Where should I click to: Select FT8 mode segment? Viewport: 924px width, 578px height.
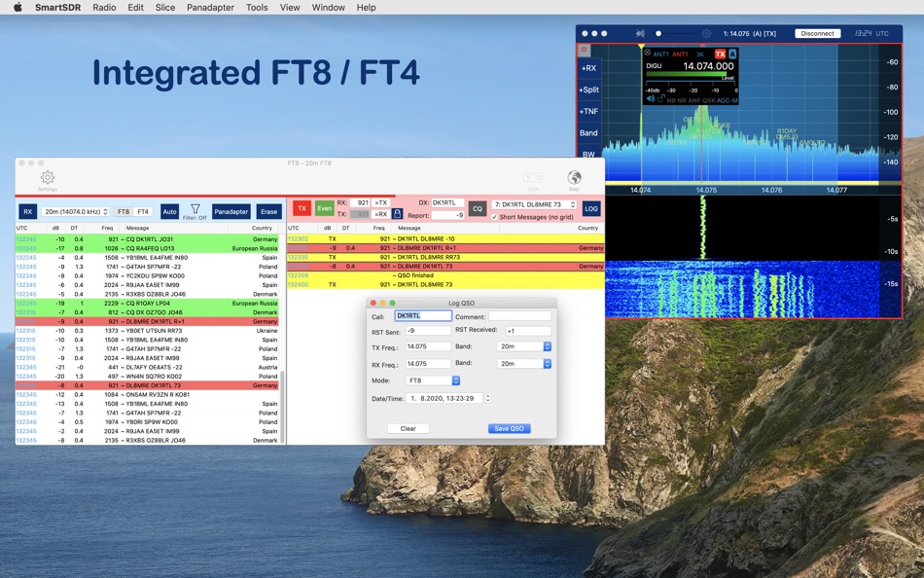pyautogui.click(x=124, y=211)
